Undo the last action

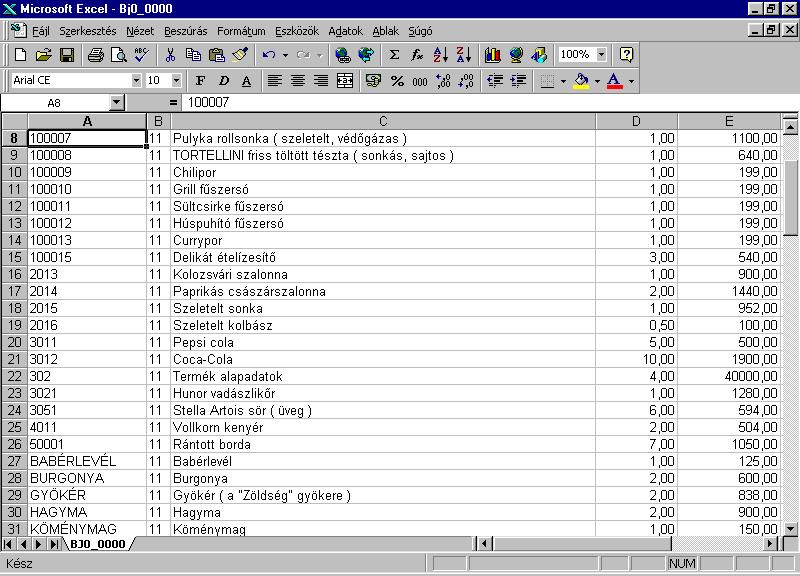[x=269, y=55]
